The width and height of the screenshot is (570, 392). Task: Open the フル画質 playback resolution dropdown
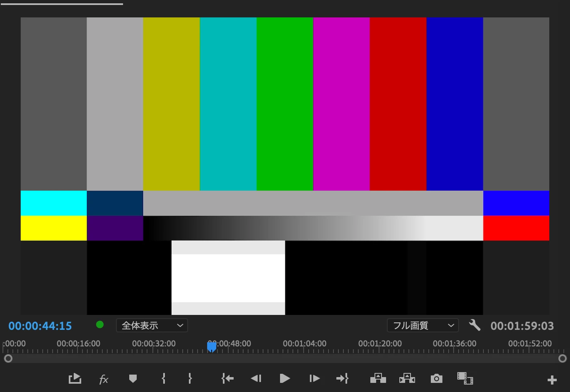423,325
